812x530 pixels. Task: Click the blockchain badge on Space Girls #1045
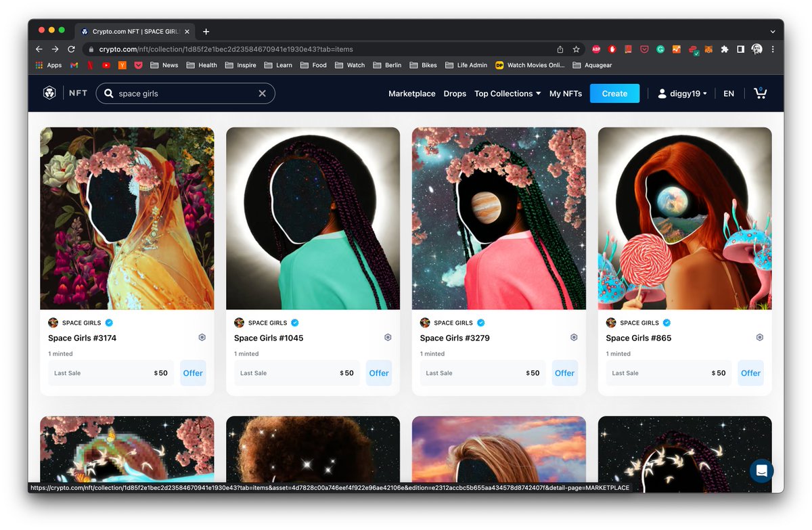pos(388,337)
